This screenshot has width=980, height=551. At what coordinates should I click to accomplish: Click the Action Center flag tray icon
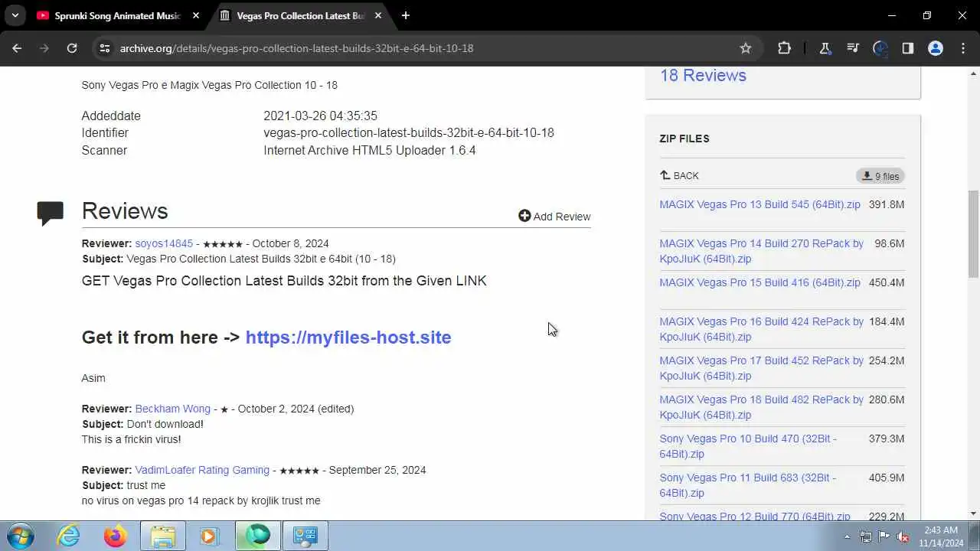(884, 536)
